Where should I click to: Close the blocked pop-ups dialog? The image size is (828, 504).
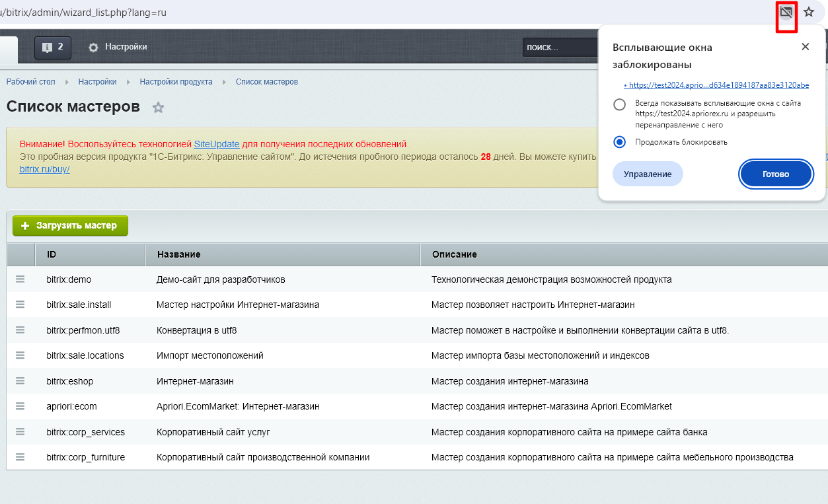pos(805,47)
